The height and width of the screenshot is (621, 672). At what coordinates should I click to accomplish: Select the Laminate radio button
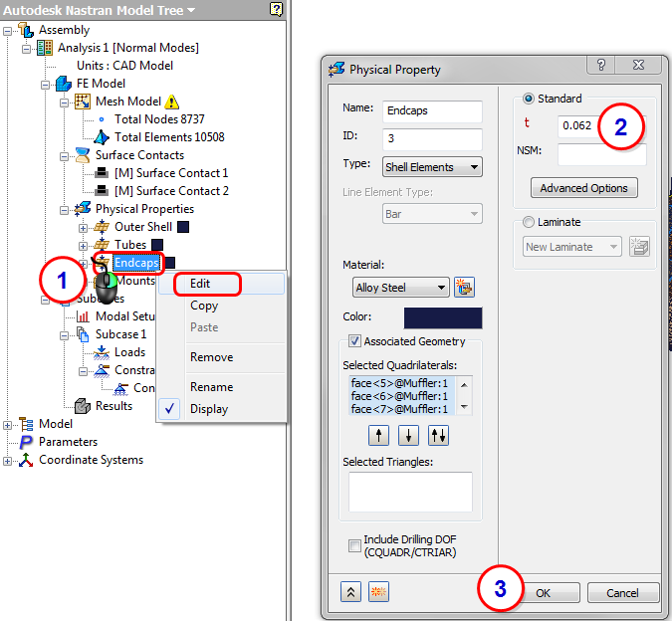click(x=529, y=222)
